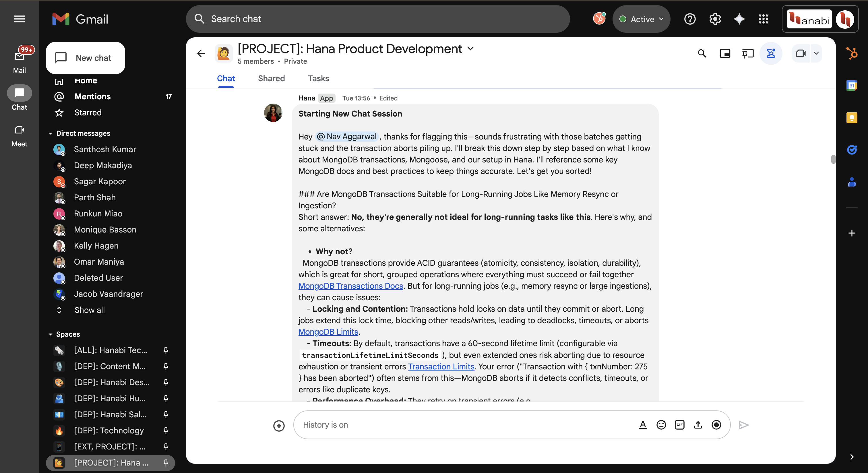The height and width of the screenshot is (473, 868).
Task: Unpin [ALL]: Hanabi Tec... space
Action: pos(165,350)
